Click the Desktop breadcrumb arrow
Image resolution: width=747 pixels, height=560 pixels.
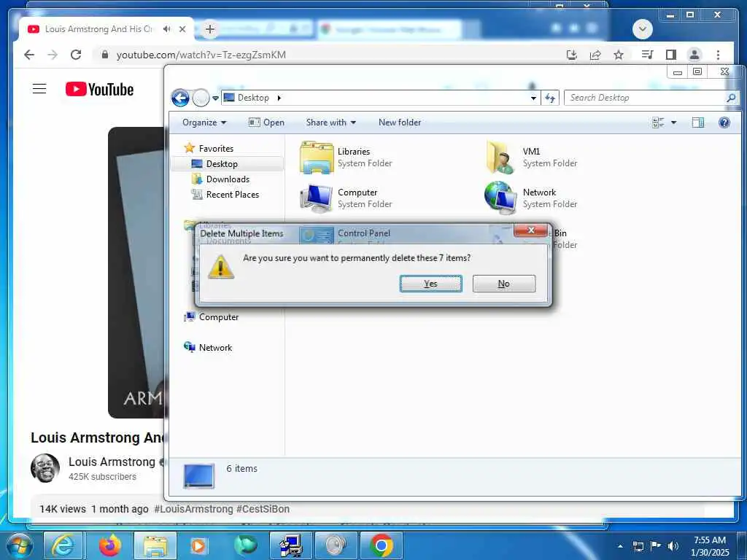[279, 98]
